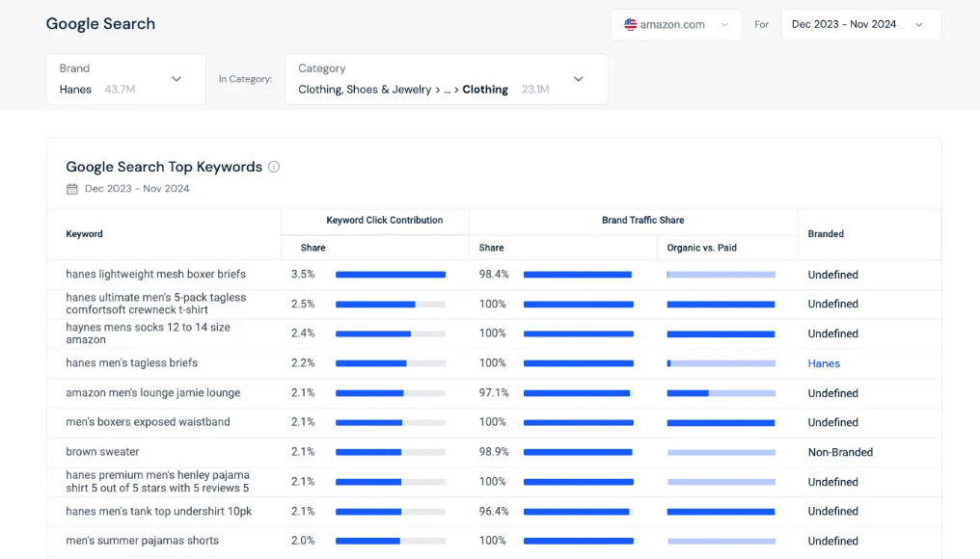Viewport: 980px width, 559px height.
Task: Open the amazon.com domain dropdown
Action: (x=676, y=24)
